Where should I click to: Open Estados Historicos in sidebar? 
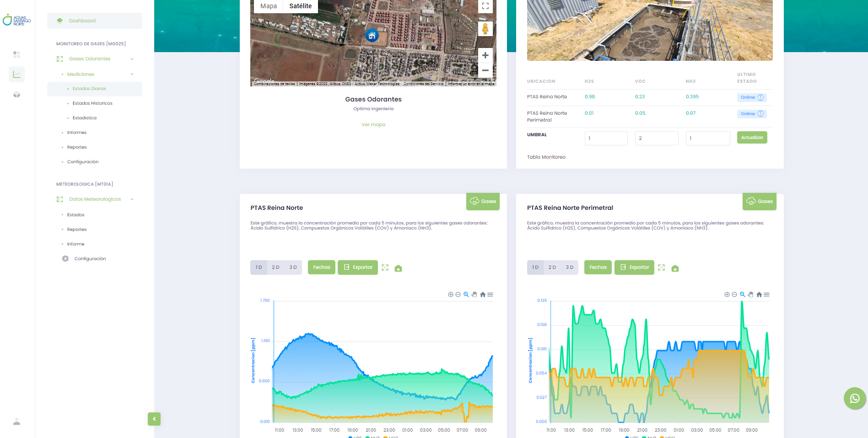click(92, 103)
